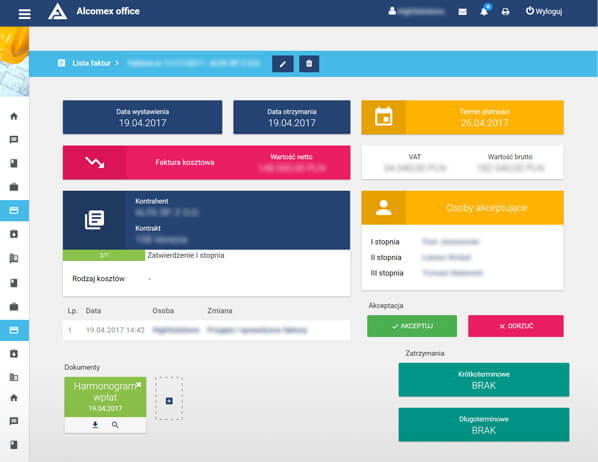Image resolution: width=598 pixels, height=462 pixels.
Task: Open Długoterminowe BRAK retention tile
Action: pyautogui.click(x=484, y=425)
